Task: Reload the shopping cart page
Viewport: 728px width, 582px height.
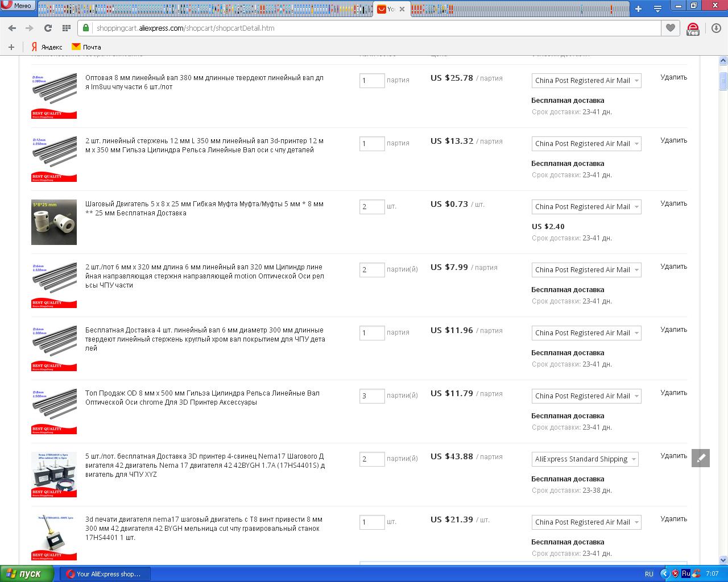Action: [x=48, y=28]
